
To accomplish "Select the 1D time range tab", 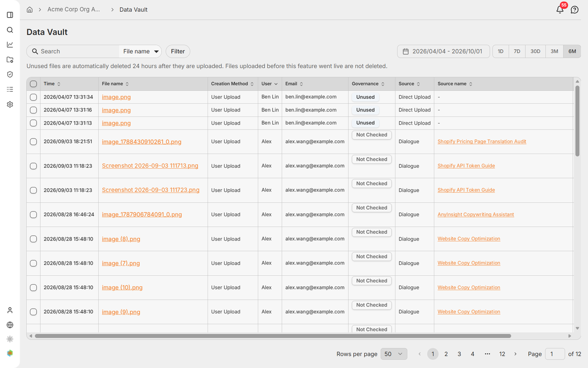I will (x=501, y=52).
